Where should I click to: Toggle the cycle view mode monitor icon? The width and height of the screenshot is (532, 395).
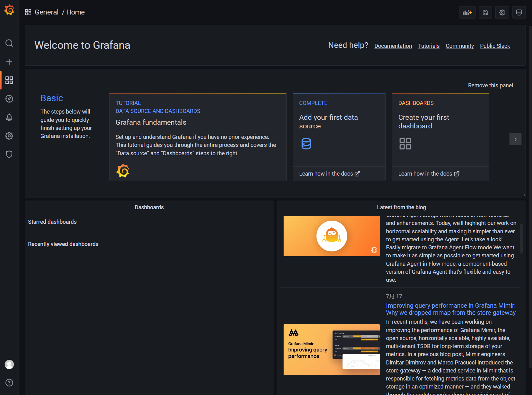tap(519, 12)
